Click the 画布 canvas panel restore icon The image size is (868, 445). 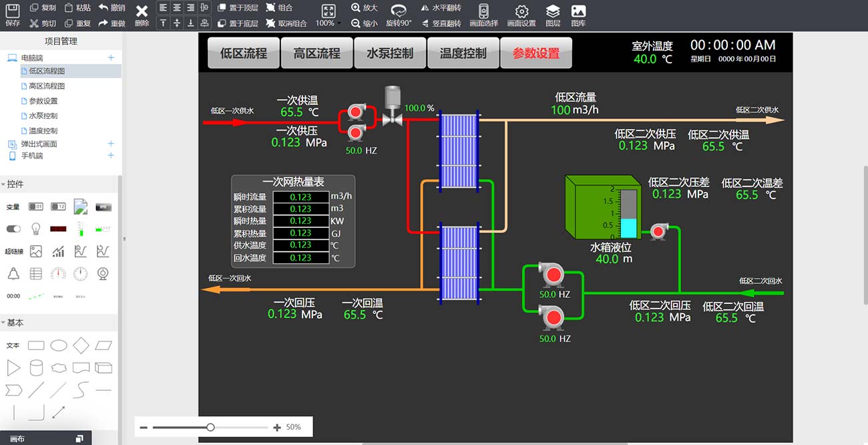79,438
